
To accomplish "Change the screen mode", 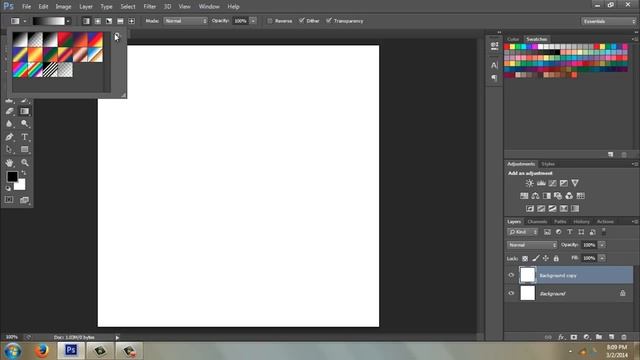I will [x=24, y=200].
